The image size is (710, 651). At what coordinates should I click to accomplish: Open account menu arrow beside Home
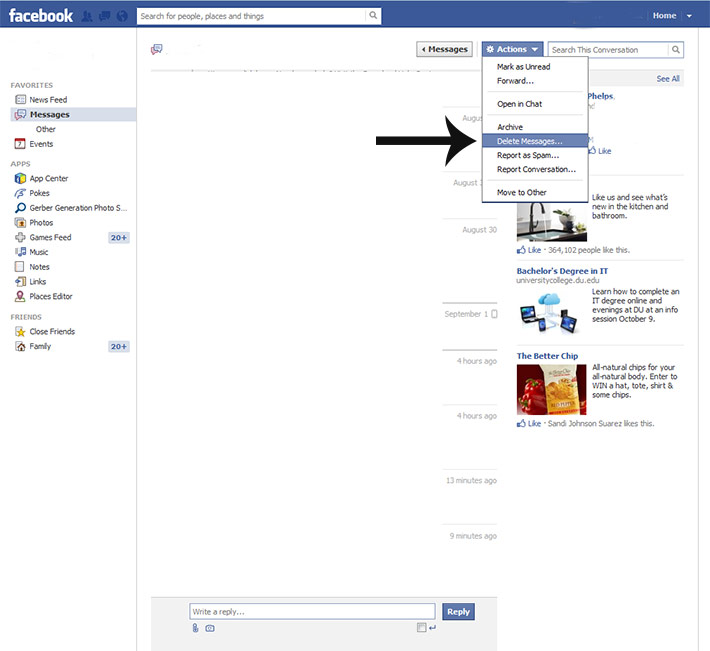pyautogui.click(x=689, y=16)
